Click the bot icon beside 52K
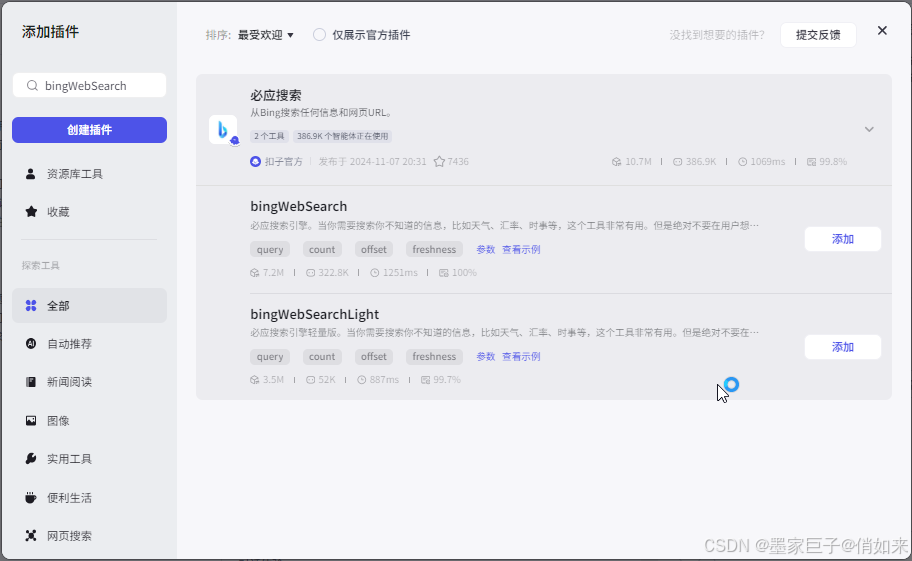Screen dimensions: 912x561 (x=311, y=380)
